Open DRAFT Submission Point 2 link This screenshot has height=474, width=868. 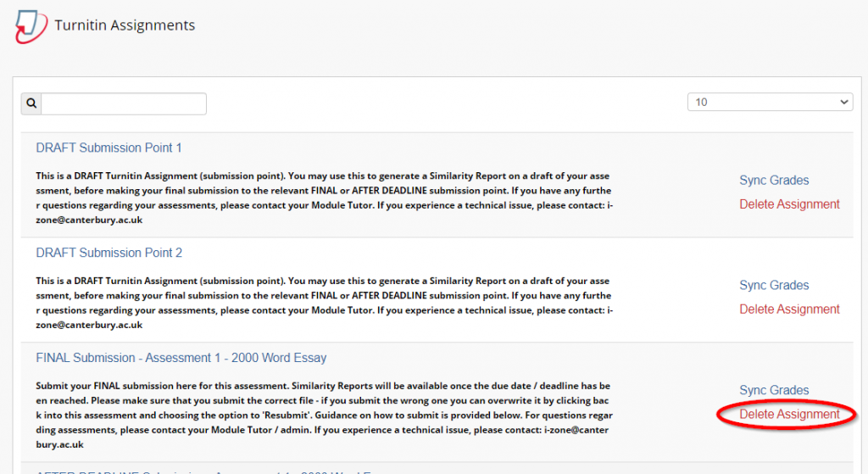109,253
